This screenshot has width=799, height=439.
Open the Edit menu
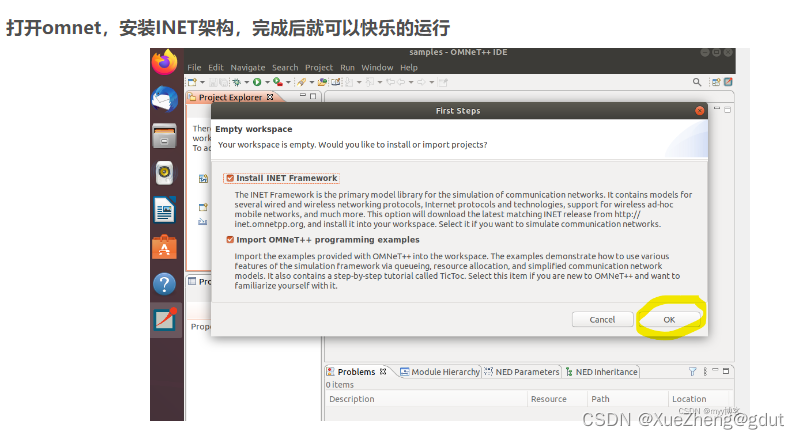(216, 67)
